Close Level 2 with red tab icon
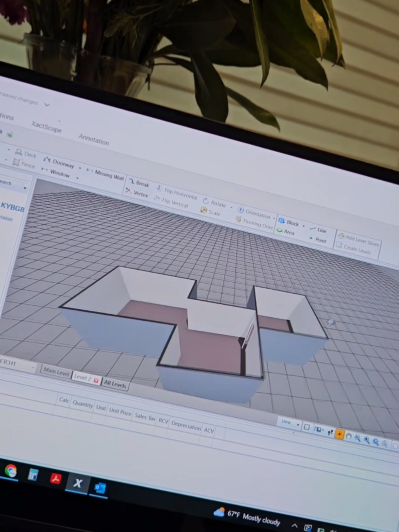399x532 pixels. tap(96, 380)
